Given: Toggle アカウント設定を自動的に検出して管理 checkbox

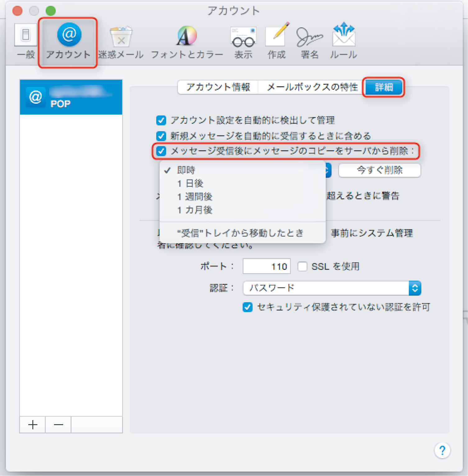Looking at the screenshot, I should (x=161, y=120).
